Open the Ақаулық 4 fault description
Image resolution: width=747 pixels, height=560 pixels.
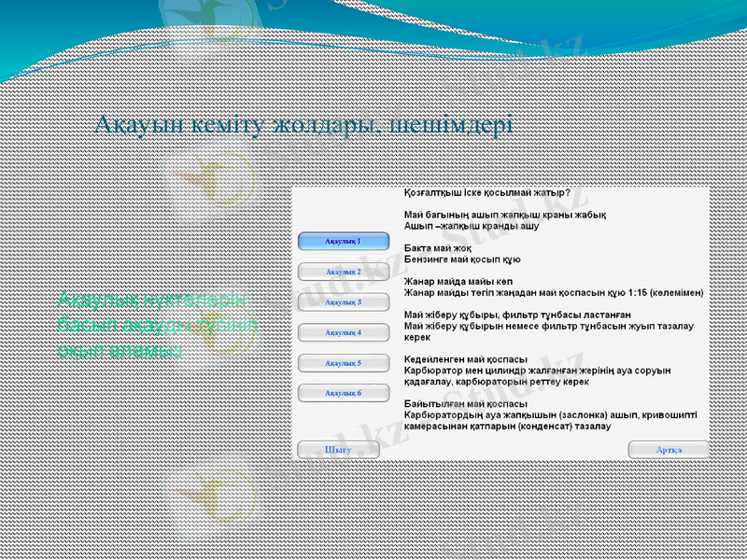tap(344, 333)
